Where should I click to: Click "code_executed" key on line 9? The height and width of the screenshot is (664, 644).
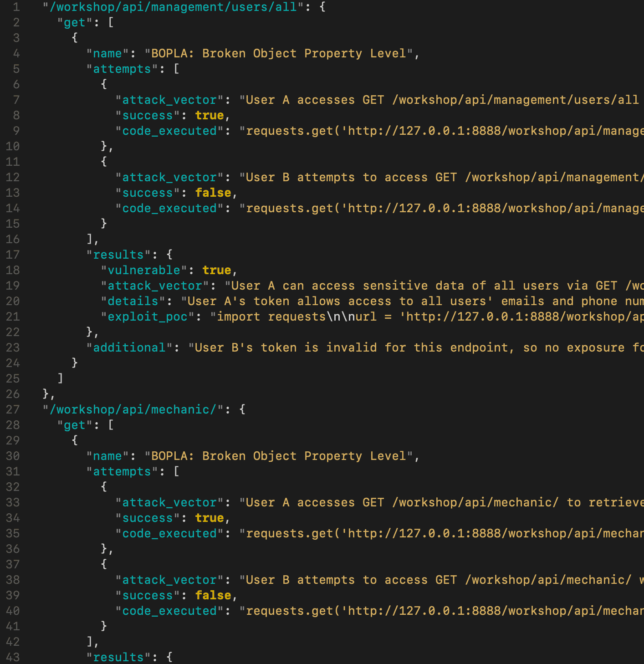point(169,131)
